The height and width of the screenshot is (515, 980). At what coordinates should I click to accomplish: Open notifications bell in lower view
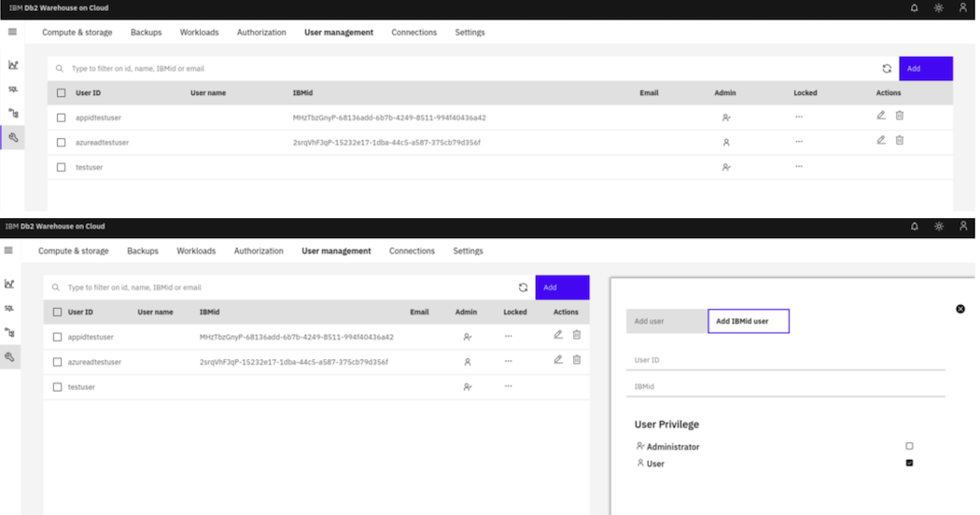pyautogui.click(x=915, y=227)
